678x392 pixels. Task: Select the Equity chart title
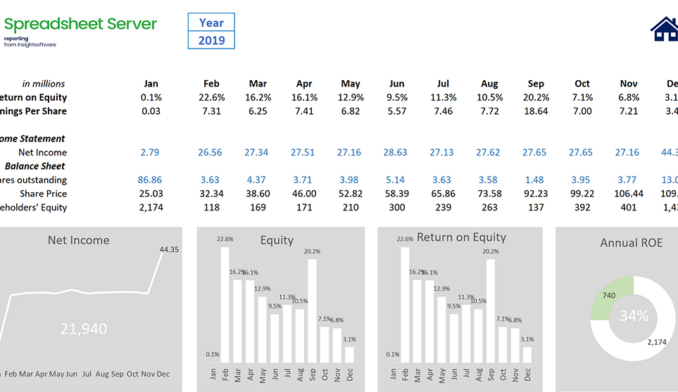pyautogui.click(x=277, y=240)
